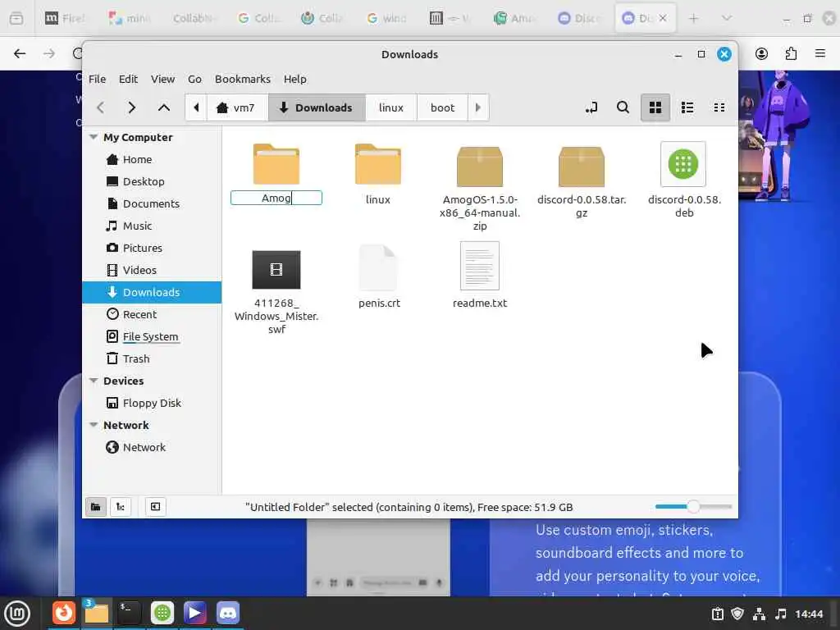Open the Linux Mint start menu

tap(16, 613)
